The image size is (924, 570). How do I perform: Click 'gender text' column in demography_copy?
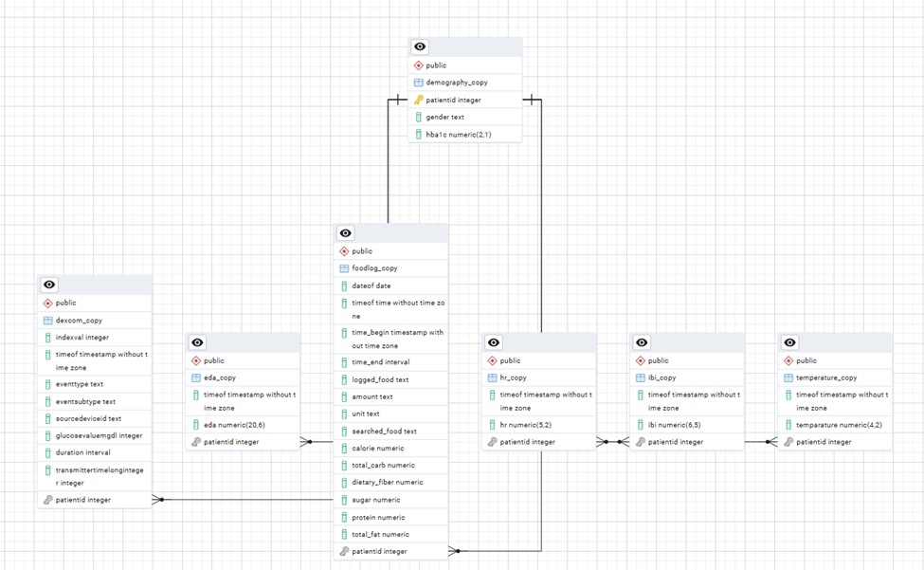click(x=465, y=117)
